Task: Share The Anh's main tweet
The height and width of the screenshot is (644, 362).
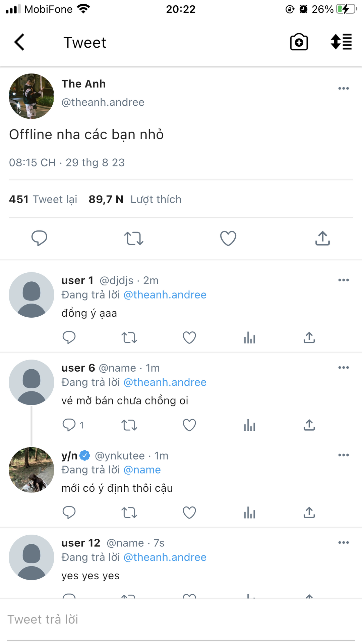Action: (x=322, y=238)
